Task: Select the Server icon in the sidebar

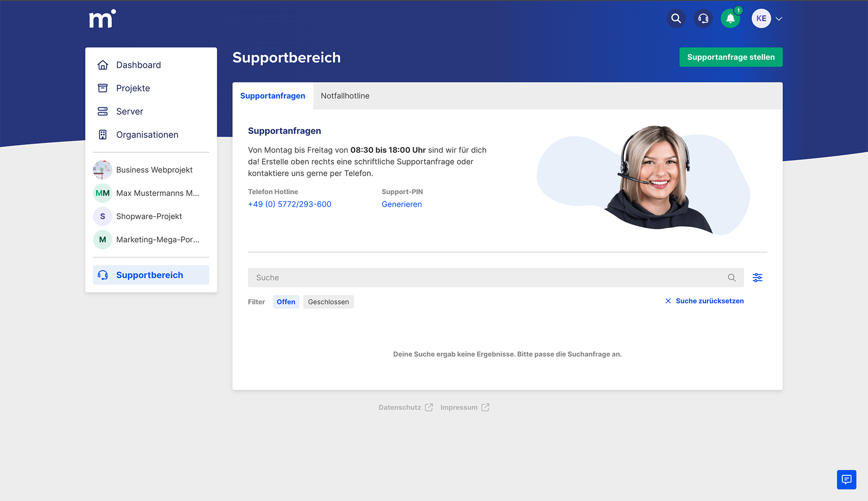Action: pyautogui.click(x=103, y=111)
